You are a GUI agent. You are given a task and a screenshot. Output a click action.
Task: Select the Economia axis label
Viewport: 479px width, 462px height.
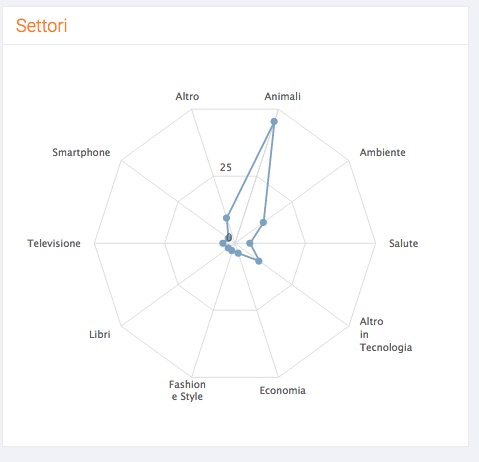point(283,390)
